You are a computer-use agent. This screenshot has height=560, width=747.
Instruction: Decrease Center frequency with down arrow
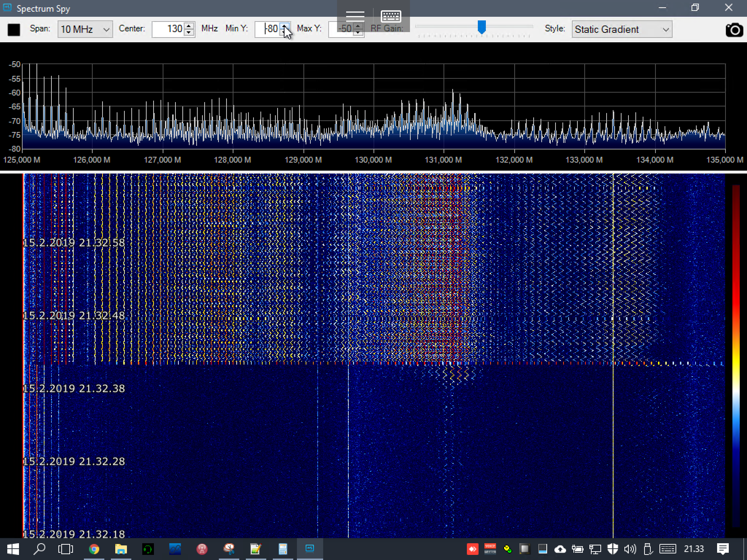pyautogui.click(x=189, y=33)
